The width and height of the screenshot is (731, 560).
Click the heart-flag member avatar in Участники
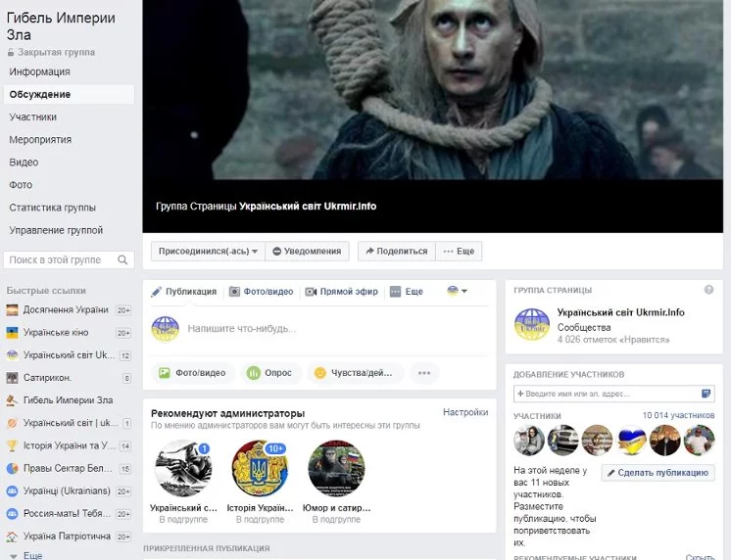point(631,440)
